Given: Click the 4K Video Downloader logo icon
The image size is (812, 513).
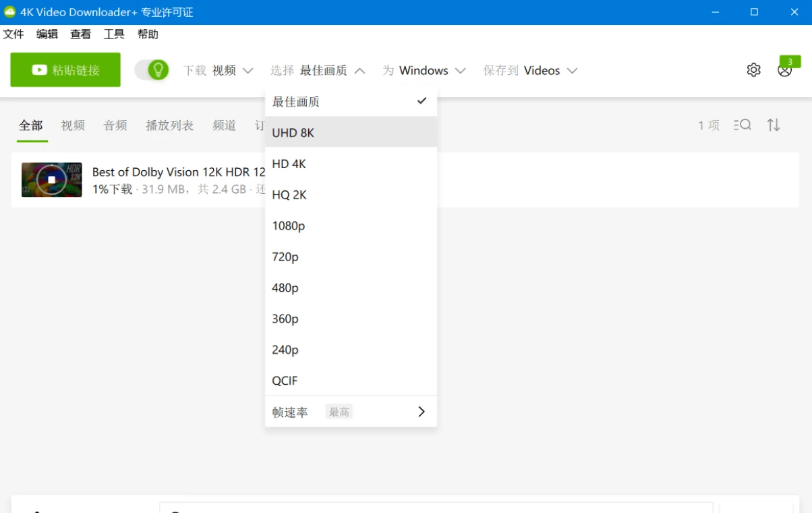Looking at the screenshot, I should point(11,11).
